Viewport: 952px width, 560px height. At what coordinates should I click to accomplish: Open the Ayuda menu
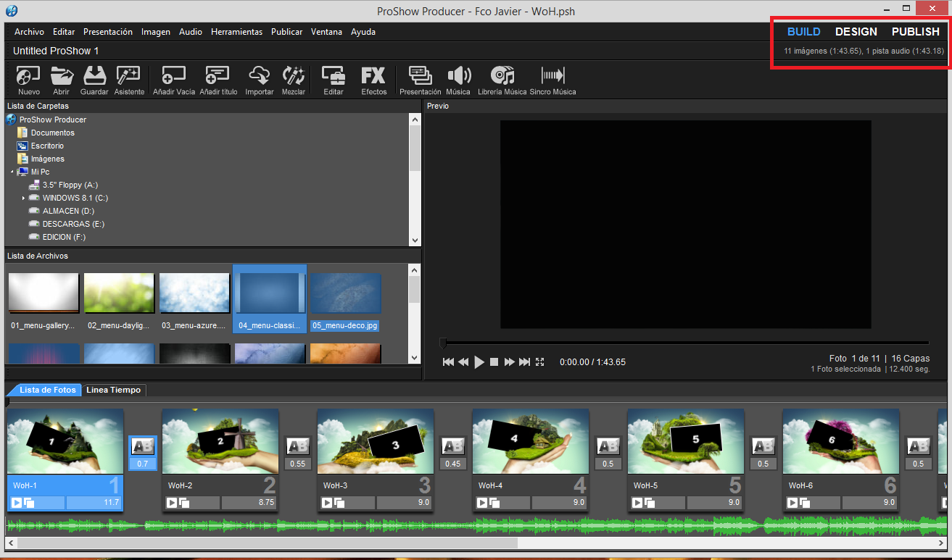click(363, 32)
